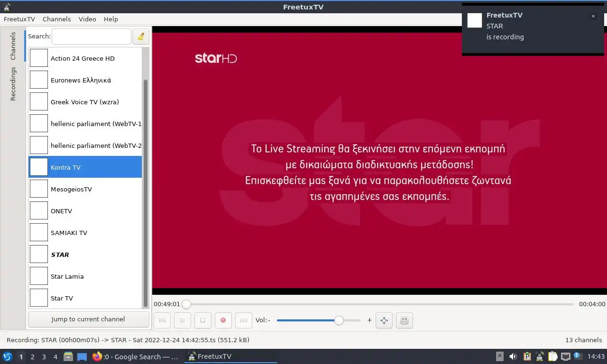
Task: Open the Help menu
Action: pos(111,19)
